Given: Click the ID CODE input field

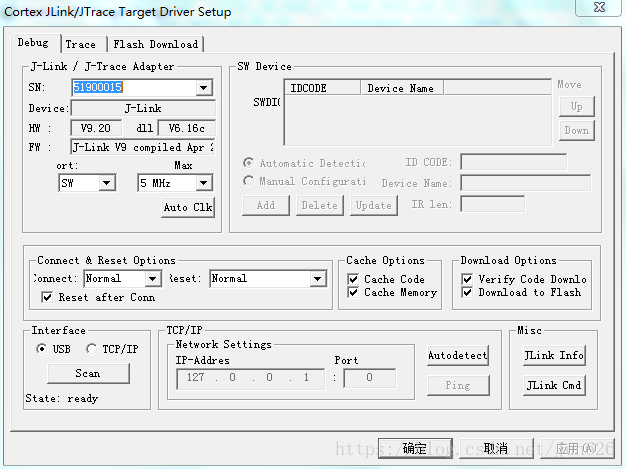Looking at the screenshot, I should (x=513, y=162).
